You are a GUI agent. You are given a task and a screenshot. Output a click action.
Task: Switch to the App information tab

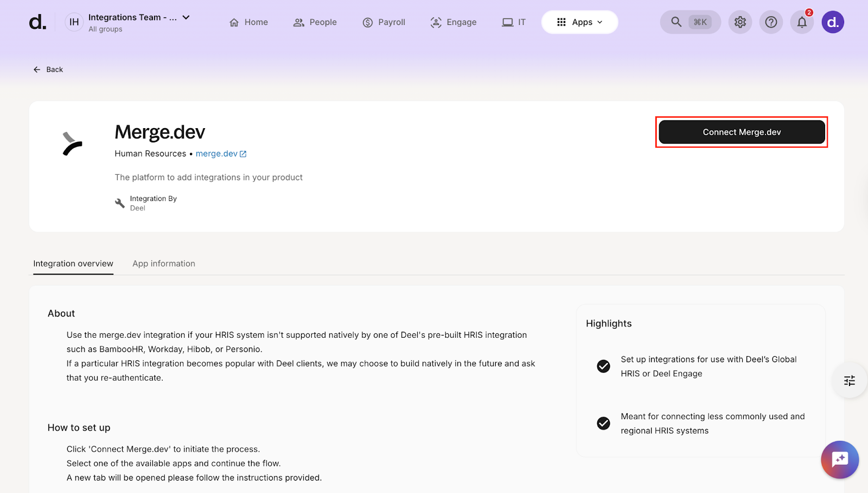click(164, 264)
